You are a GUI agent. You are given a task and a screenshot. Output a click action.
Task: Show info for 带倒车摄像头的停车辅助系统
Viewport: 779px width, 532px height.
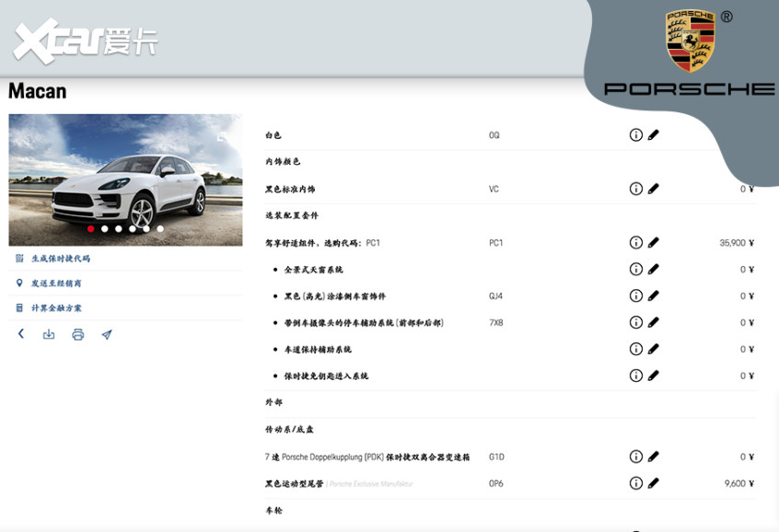636,322
